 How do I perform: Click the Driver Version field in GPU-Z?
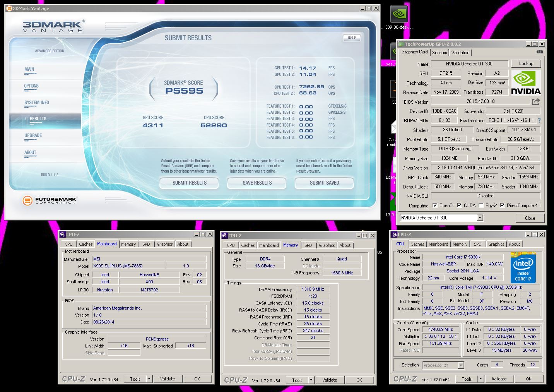tap(486, 168)
